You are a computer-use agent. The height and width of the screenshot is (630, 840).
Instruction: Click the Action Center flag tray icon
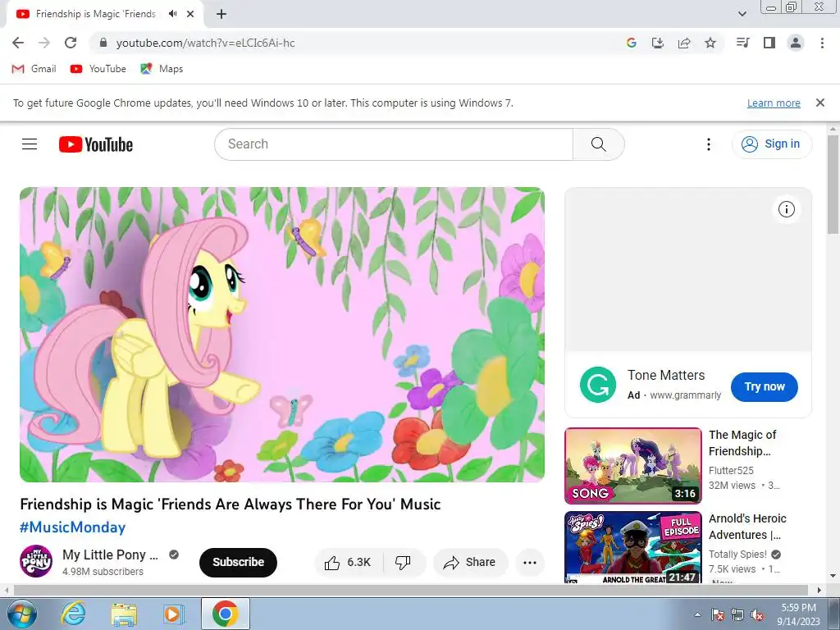click(718, 615)
